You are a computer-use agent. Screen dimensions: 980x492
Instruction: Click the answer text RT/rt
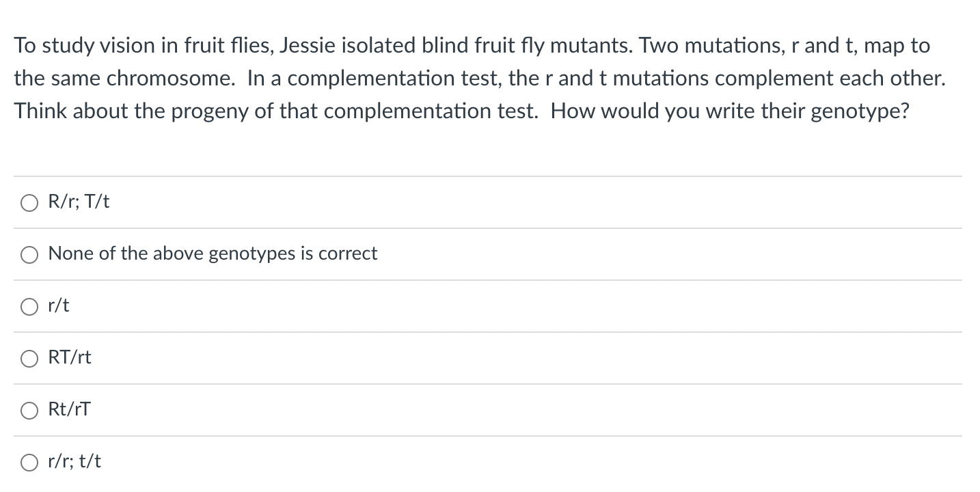point(70,357)
